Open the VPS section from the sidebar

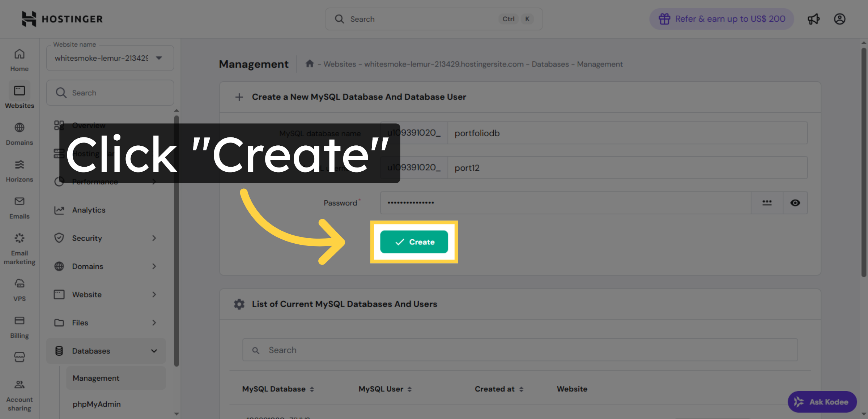[x=19, y=283]
